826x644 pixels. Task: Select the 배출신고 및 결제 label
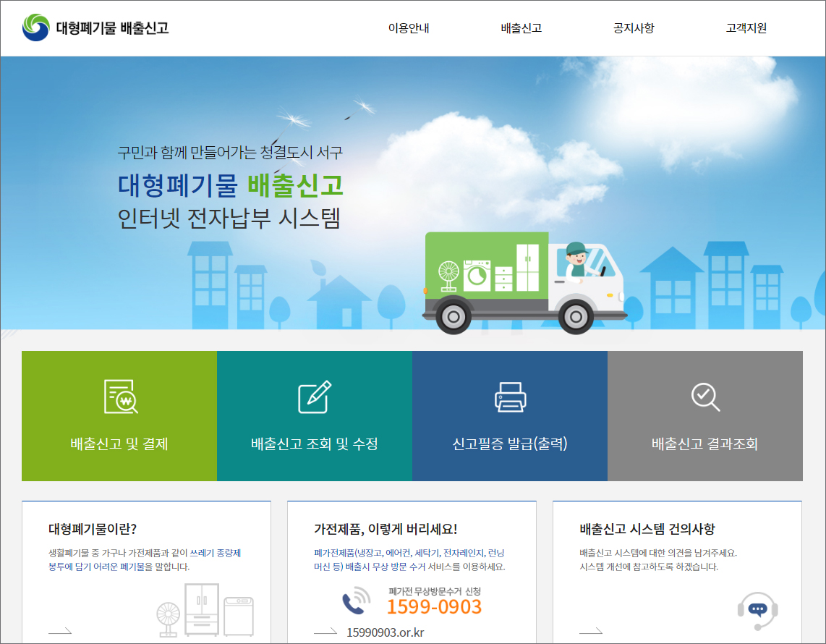point(119,444)
